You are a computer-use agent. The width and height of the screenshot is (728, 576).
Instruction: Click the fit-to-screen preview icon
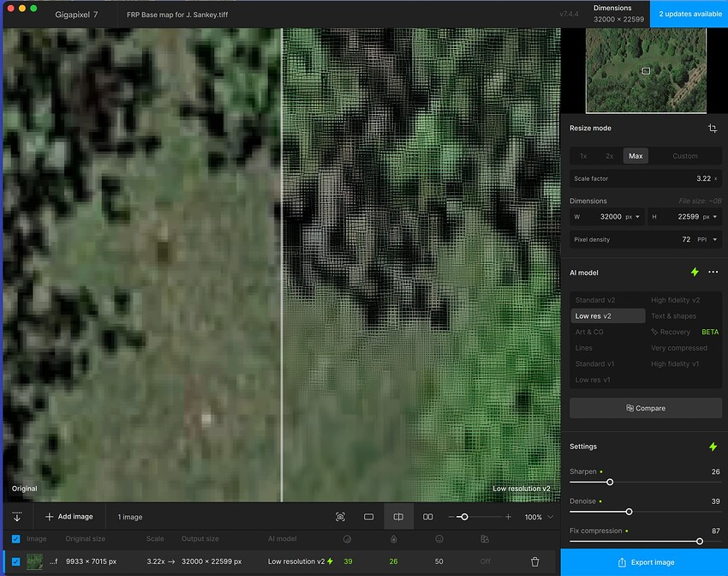[340, 517]
